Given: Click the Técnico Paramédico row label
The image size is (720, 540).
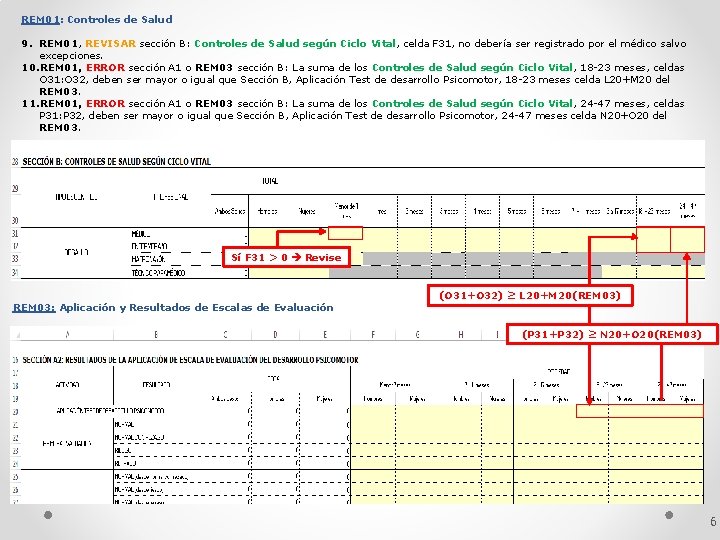Looking at the screenshot, I should [x=158, y=273].
